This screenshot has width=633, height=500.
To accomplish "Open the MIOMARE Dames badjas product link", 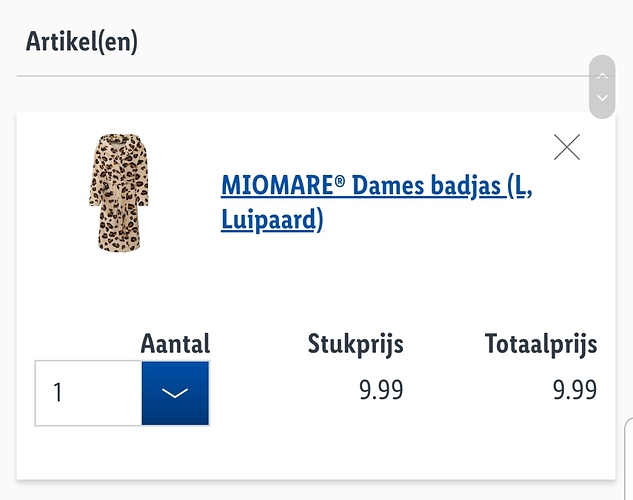I will tap(376, 203).
